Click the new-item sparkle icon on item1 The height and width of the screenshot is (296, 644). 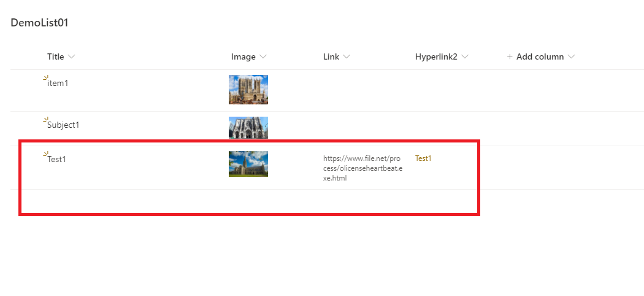(46, 77)
